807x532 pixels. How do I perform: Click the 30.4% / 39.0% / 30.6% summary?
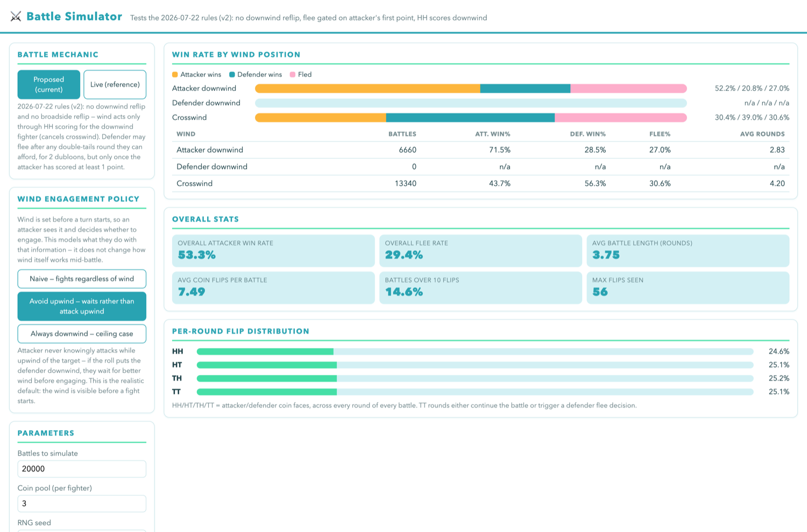[x=752, y=117]
